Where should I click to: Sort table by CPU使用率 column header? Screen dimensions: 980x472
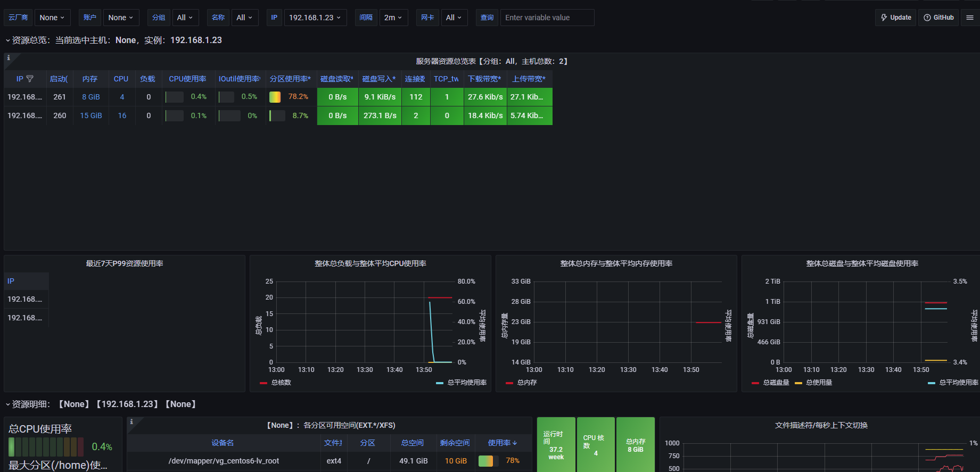pos(187,79)
